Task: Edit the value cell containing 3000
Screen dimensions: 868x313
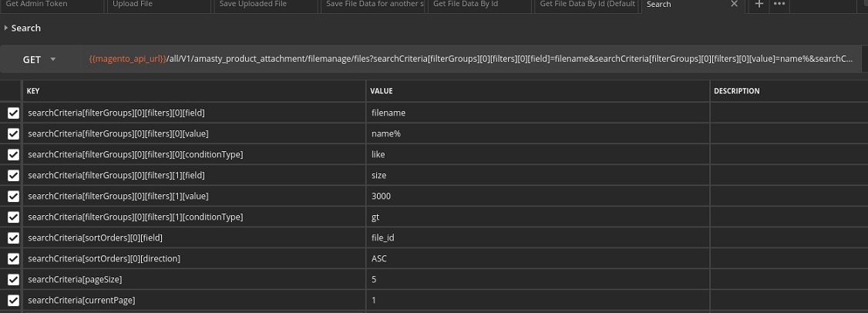Action: click(537, 196)
